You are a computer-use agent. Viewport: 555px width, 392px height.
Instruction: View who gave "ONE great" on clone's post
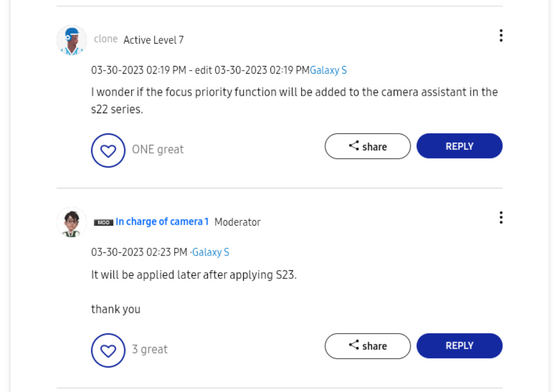158,149
